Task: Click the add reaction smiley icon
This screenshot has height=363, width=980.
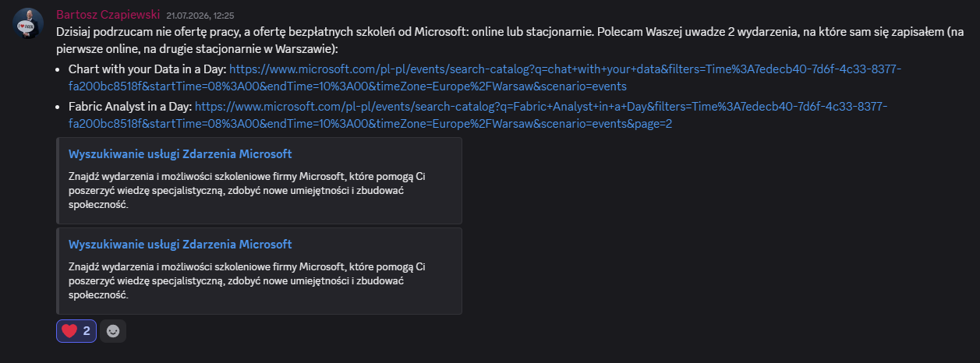Action: point(113,331)
